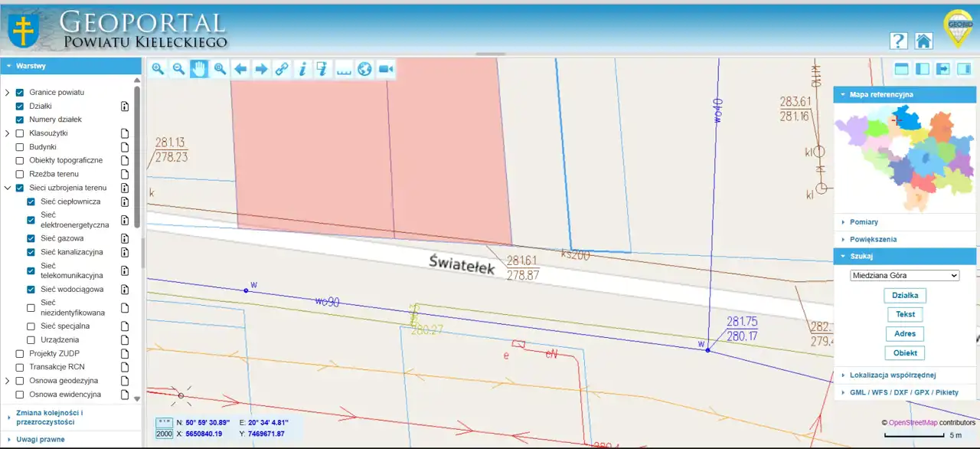Screen dimensions: 980x449
Task: Disable the Sieć gazowa layer
Action: 31,238
